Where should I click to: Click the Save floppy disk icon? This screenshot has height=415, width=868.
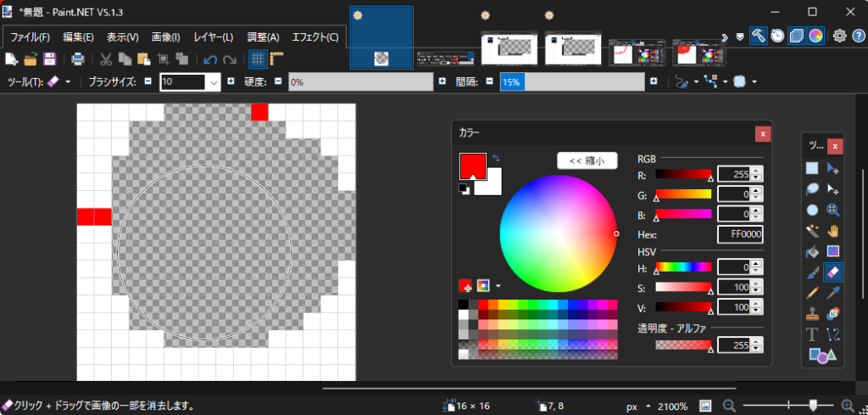click(x=50, y=59)
